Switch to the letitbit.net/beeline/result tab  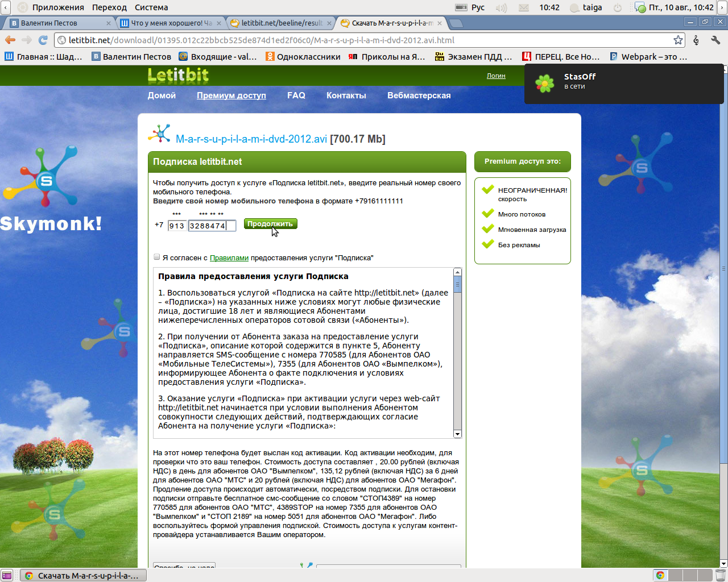pyautogui.click(x=280, y=23)
